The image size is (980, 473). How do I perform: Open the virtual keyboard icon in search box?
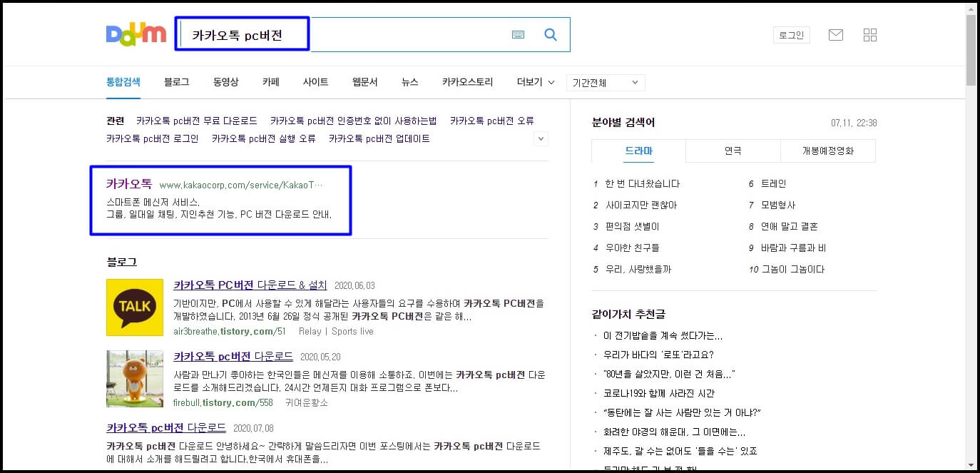[519, 34]
